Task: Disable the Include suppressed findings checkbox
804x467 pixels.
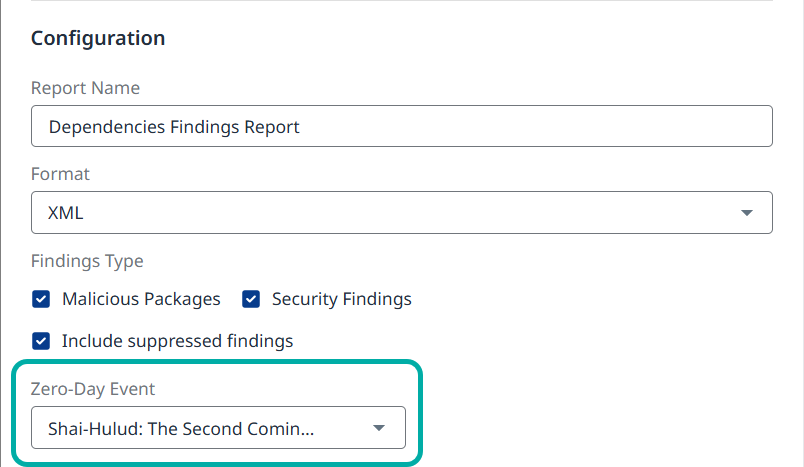Action: click(41, 341)
